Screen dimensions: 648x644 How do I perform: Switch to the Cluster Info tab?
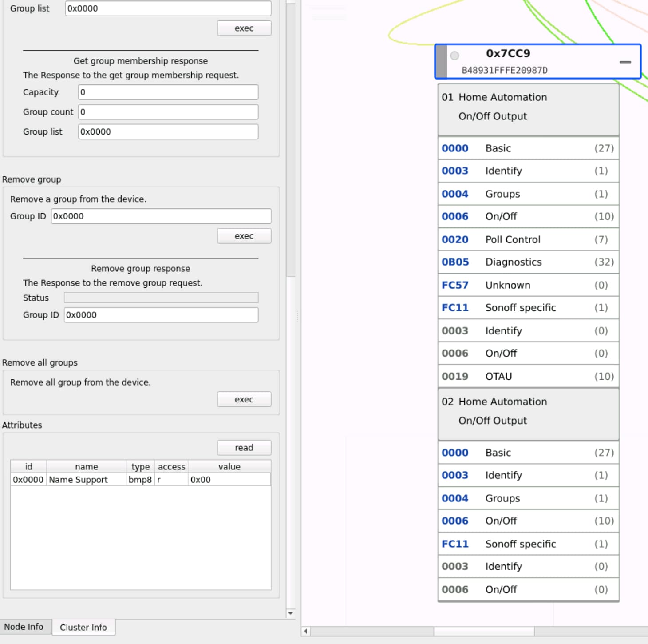pos(83,627)
